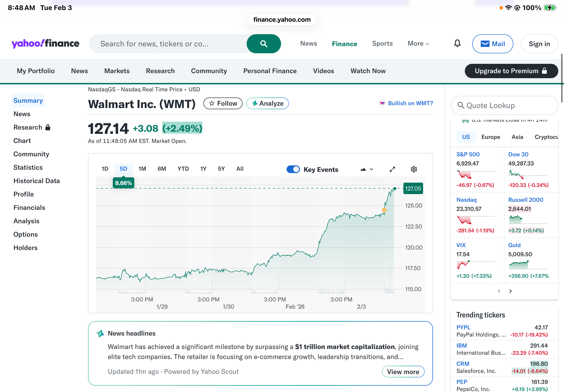Open the chart type dropdown
The image size is (564, 392).
(x=367, y=169)
